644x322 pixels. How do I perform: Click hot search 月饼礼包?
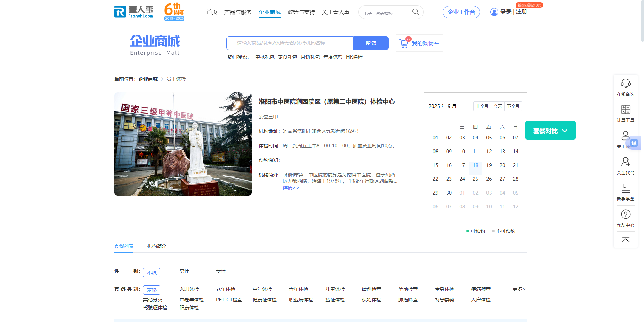[x=310, y=57]
